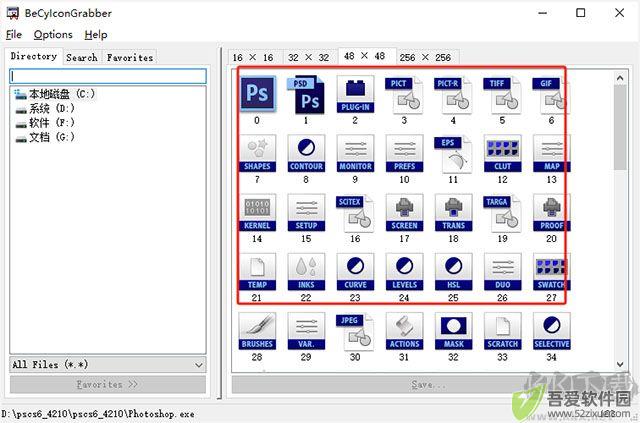
Task: Select 本地磁盘 (C:) drive
Action: point(55,94)
